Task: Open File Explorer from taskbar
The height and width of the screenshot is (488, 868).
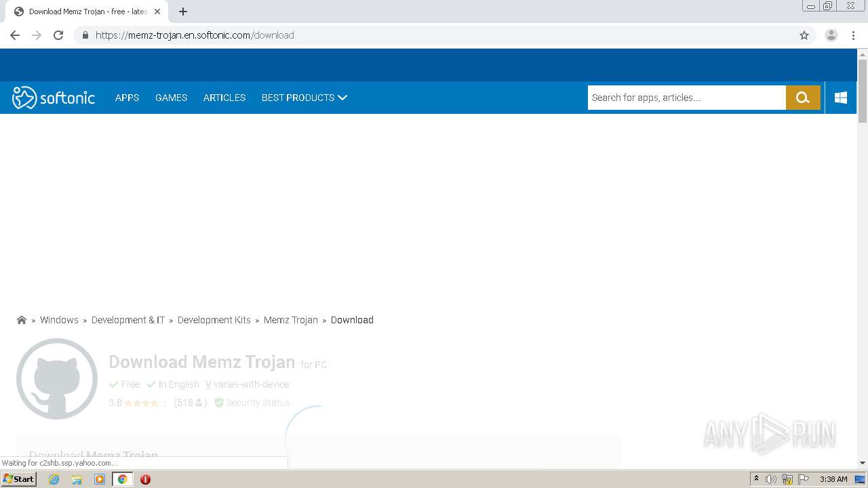Action: coord(77,479)
